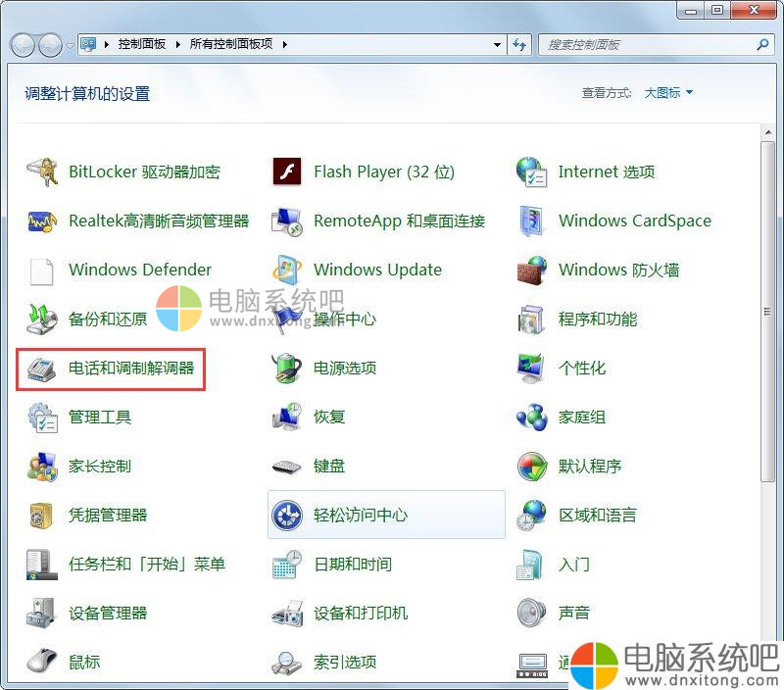Open the 区域和语言 globe clock icon
784x690 pixels.
[531, 515]
